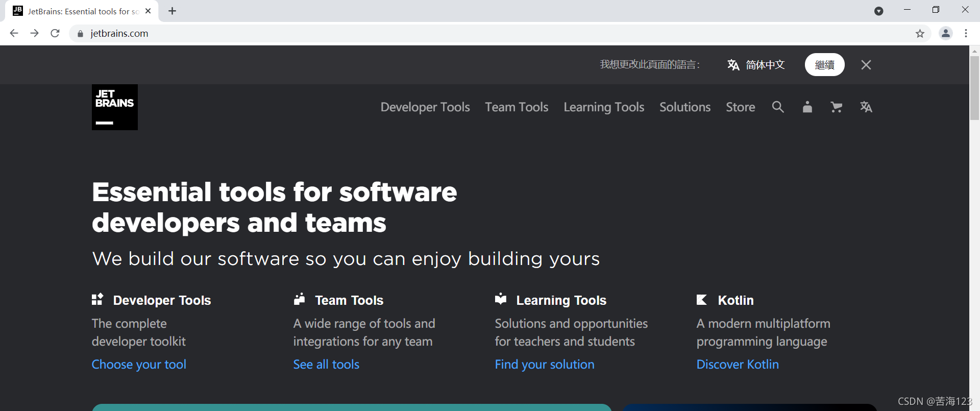Click the scrollbar up arrow
The width and height of the screenshot is (980, 411).
(x=974, y=51)
